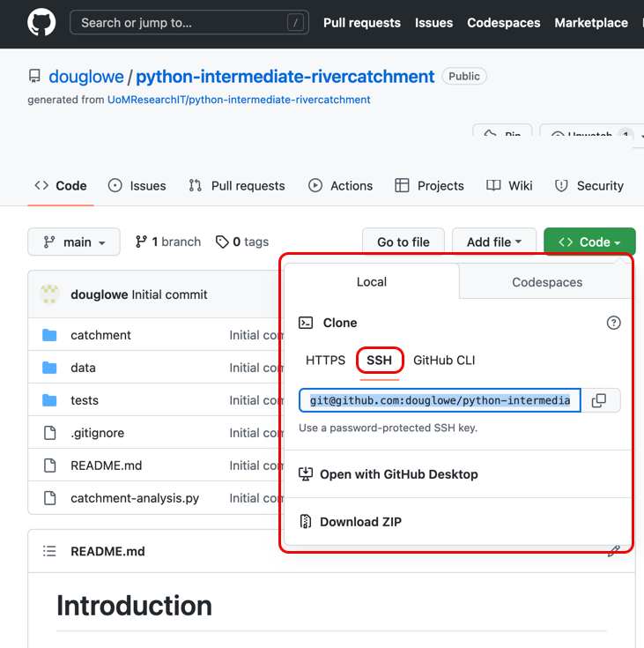Switch to the Projects repository tab

(429, 186)
